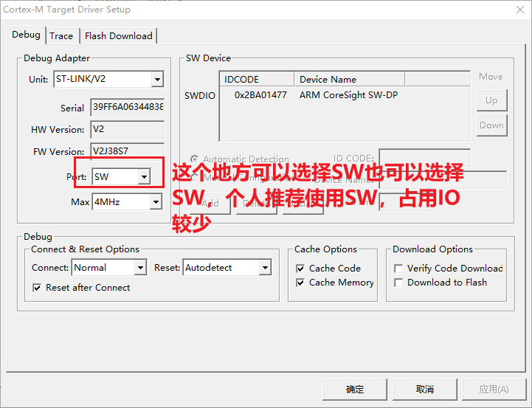Click the FW Version field showing V2J38S7
The height and width of the screenshot is (408, 532).
click(x=127, y=151)
